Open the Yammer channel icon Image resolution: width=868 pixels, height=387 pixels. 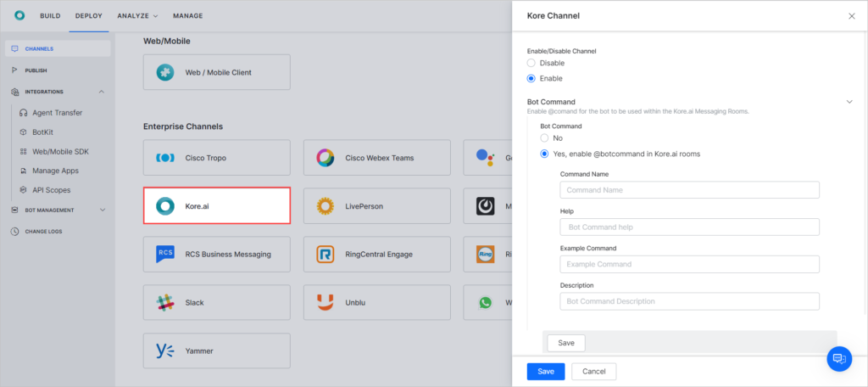click(x=165, y=351)
